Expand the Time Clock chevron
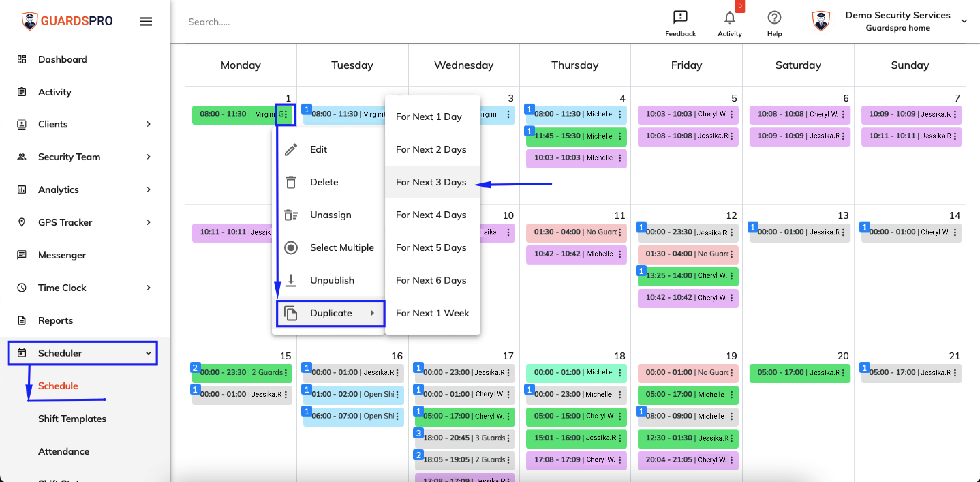The height and width of the screenshot is (482, 980). coord(149,288)
